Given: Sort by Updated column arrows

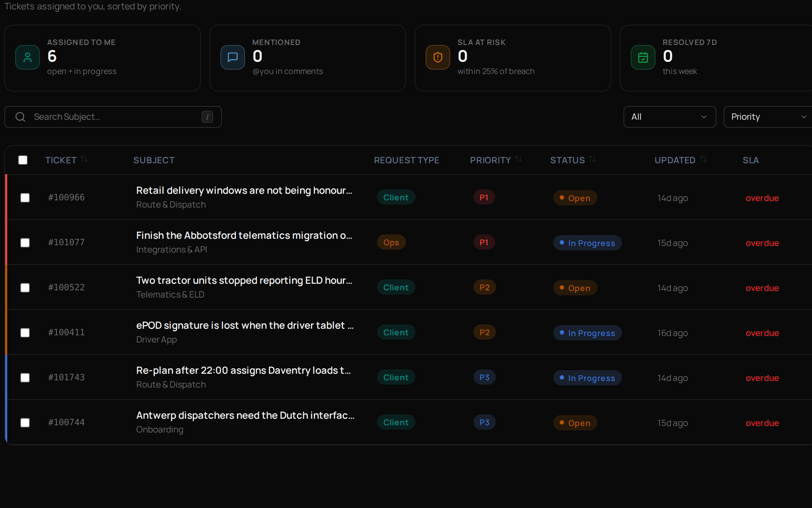Looking at the screenshot, I should [703, 159].
